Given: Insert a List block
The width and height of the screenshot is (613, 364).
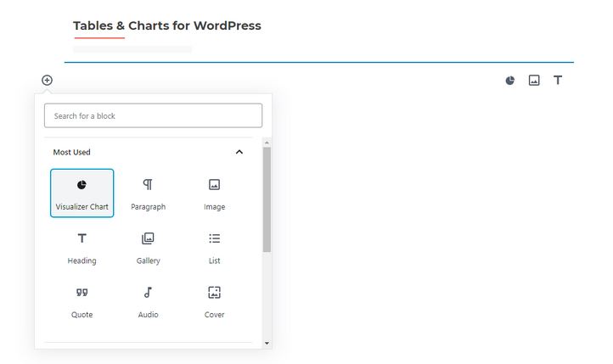Looking at the screenshot, I should (x=214, y=247).
